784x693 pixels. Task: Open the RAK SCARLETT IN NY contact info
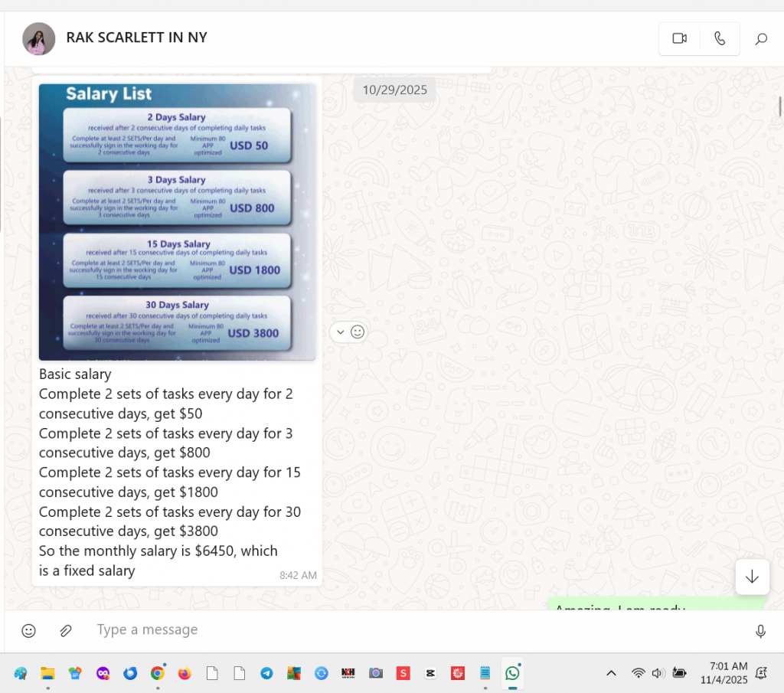[x=136, y=38]
